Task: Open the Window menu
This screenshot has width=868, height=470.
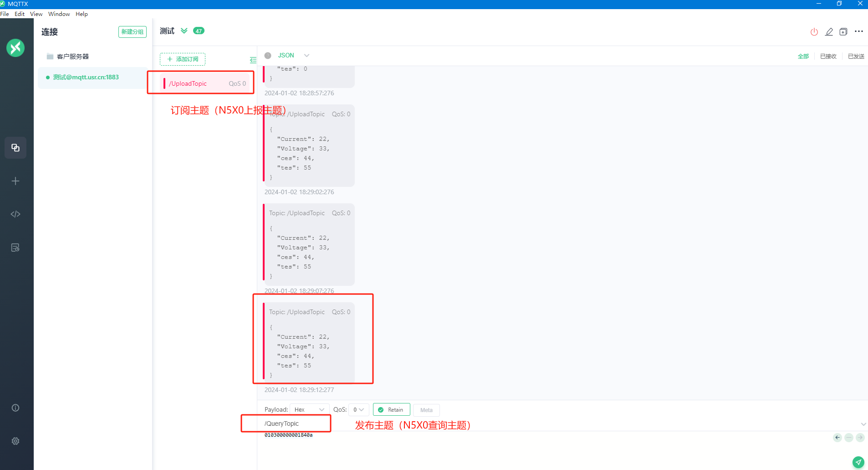Action: point(59,14)
